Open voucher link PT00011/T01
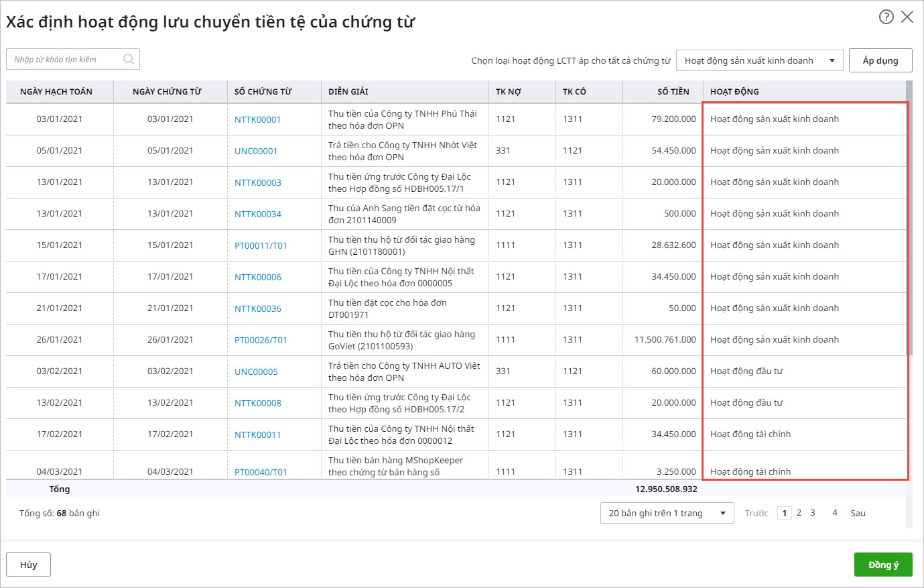 (x=261, y=245)
